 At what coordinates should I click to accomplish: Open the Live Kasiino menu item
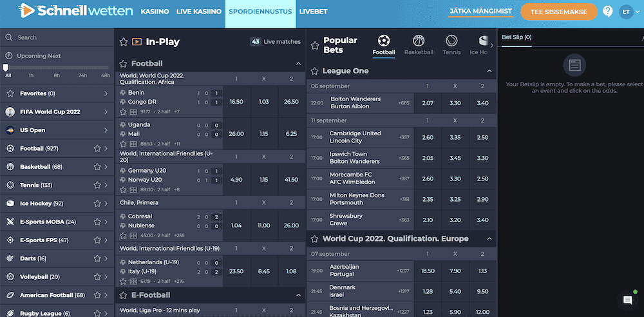(x=199, y=12)
